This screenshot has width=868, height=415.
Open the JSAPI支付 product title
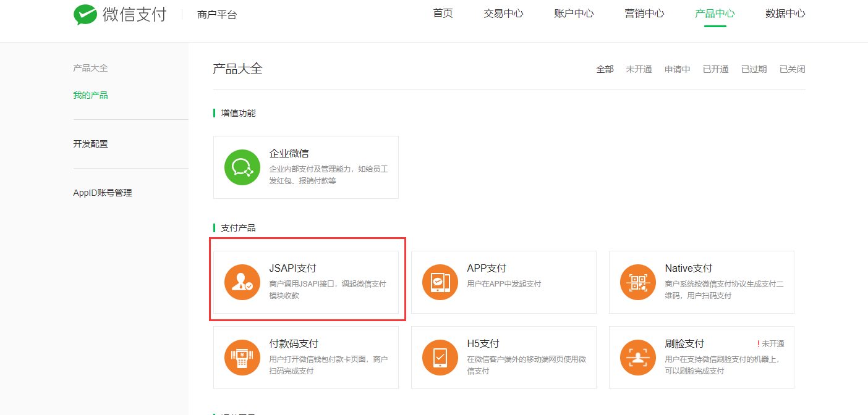292,269
